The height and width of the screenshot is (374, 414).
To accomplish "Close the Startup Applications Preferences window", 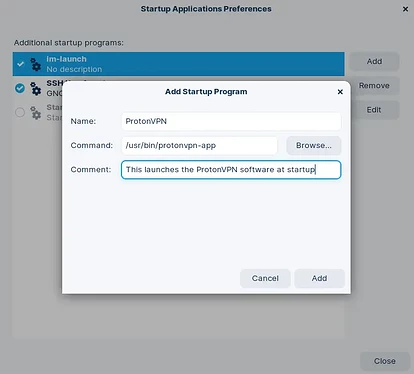I will coord(405,9).
